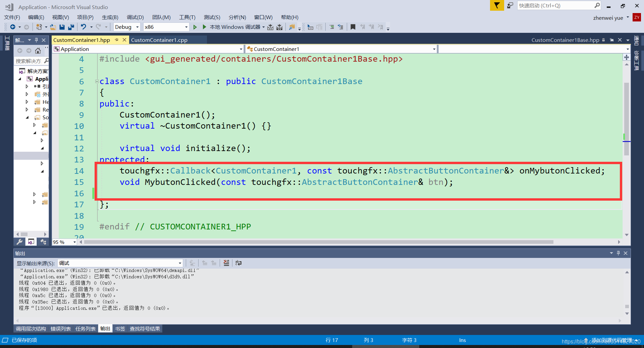Open the 文件(F) menu
644x348 pixels.
[12, 17]
